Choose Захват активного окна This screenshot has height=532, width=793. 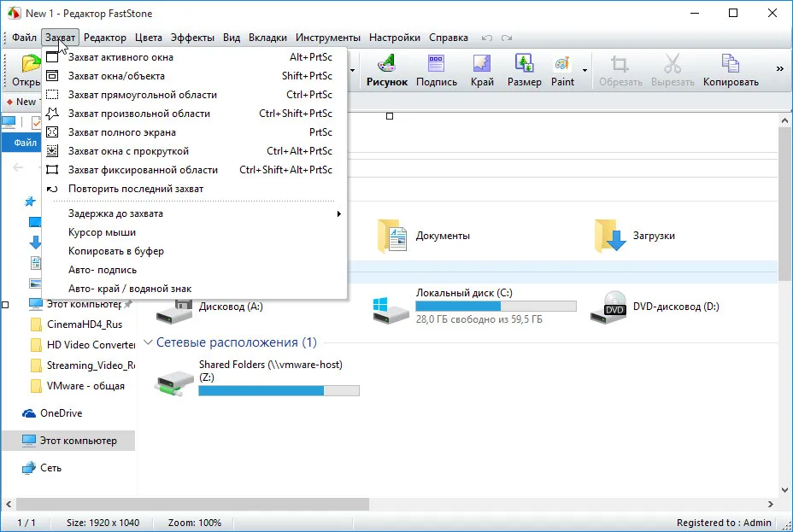click(194, 57)
